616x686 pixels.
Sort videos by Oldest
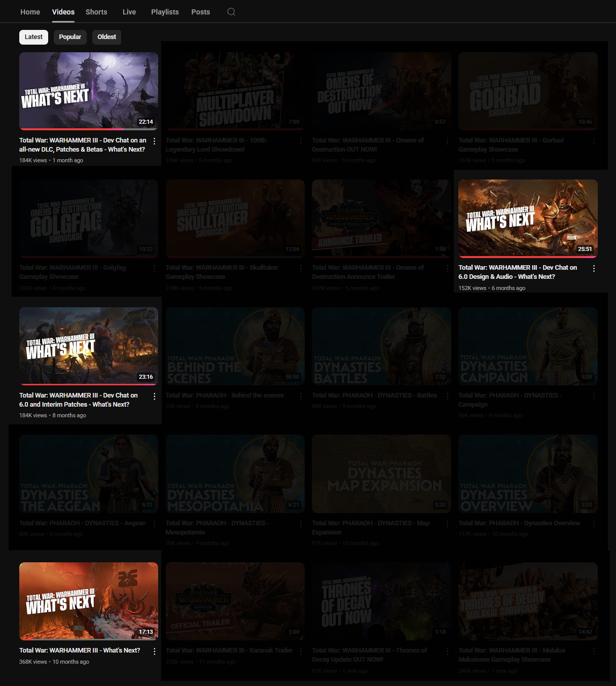pyautogui.click(x=106, y=37)
